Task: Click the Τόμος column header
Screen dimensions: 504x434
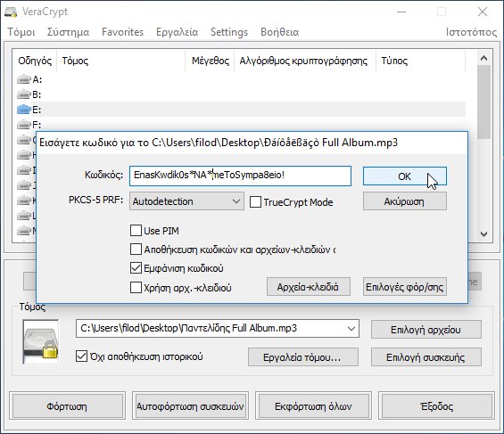Action: pyautogui.click(x=120, y=61)
